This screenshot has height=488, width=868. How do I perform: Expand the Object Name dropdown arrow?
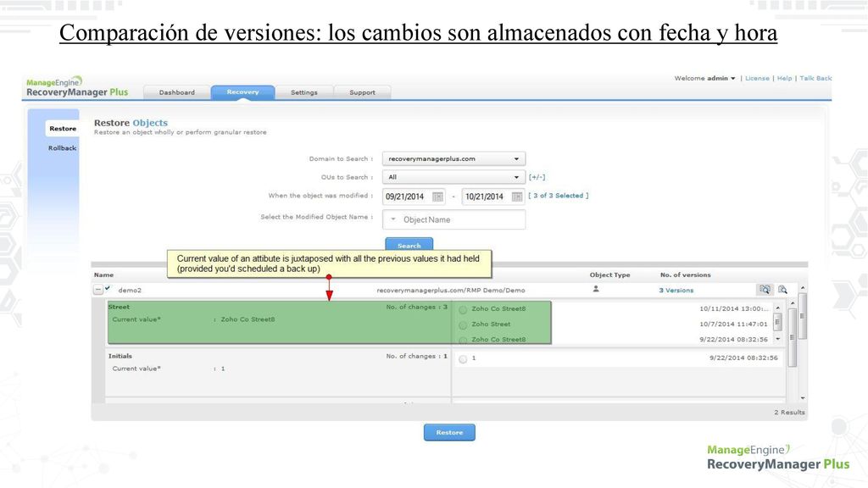(x=393, y=219)
